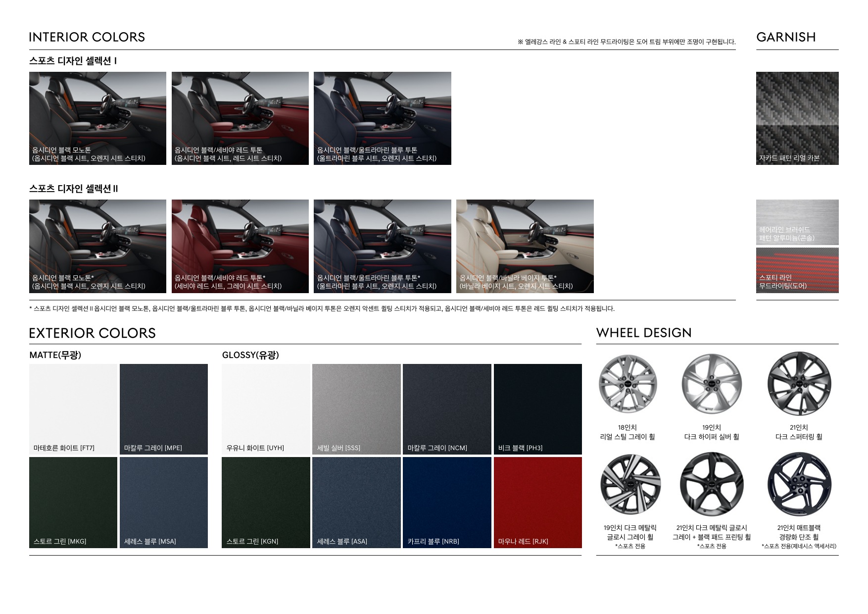The width and height of the screenshot is (868, 614).
Task: Select the 21인치 블랙 패드 프린팅 wheel image
Action: tap(712, 485)
